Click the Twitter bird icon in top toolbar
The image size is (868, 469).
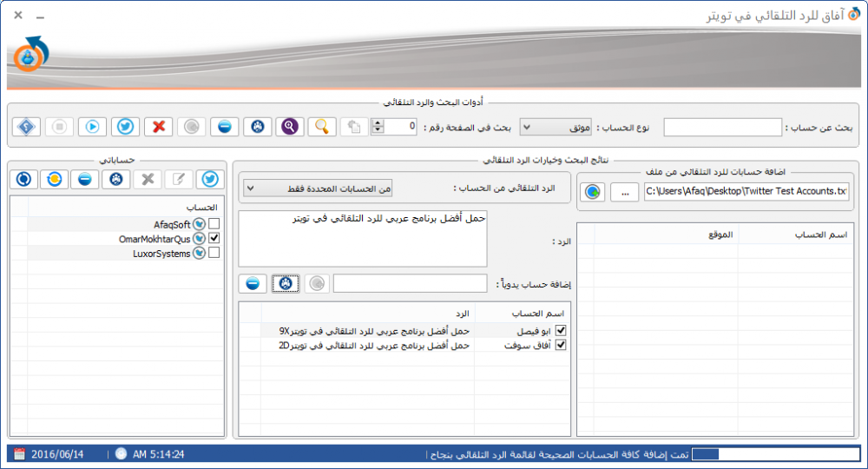coord(125,127)
